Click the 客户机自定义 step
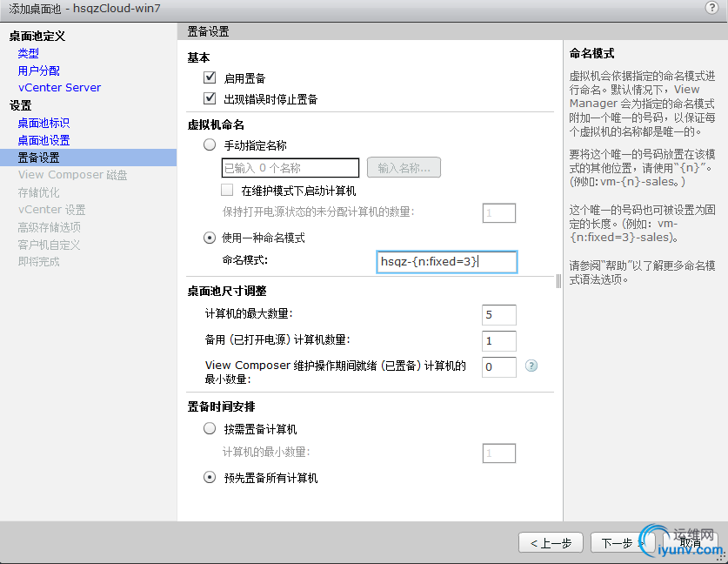The height and width of the screenshot is (564, 728). click(x=50, y=245)
